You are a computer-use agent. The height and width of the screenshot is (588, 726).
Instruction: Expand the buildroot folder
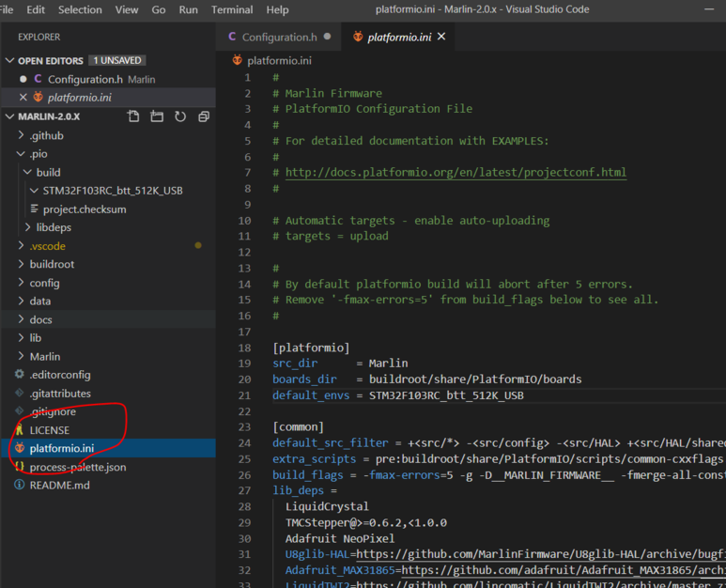pos(21,264)
